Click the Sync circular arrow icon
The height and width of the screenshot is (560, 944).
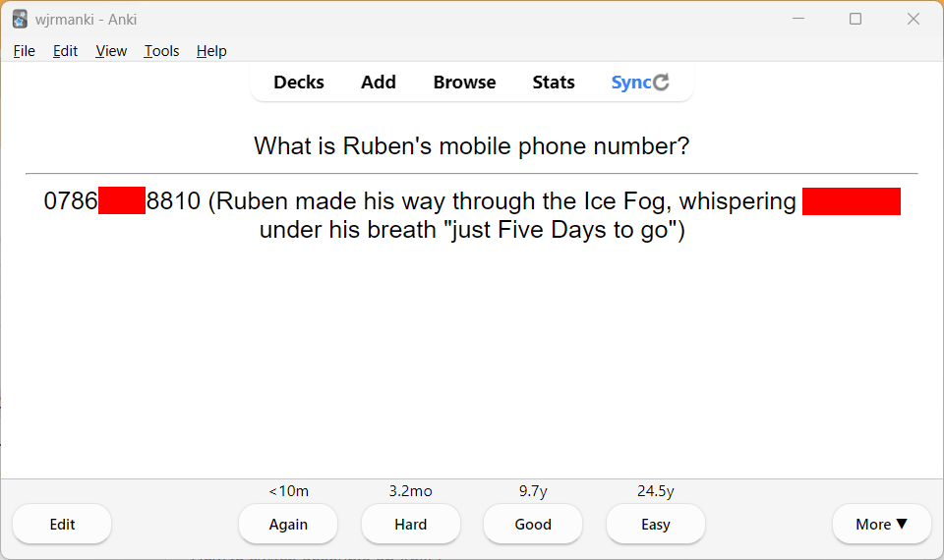click(x=662, y=83)
